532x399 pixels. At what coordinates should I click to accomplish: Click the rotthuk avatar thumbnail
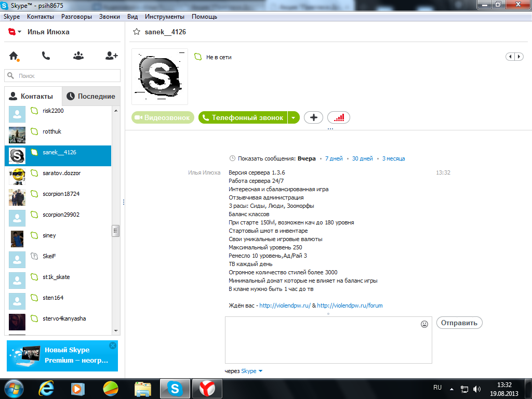pyautogui.click(x=17, y=135)
